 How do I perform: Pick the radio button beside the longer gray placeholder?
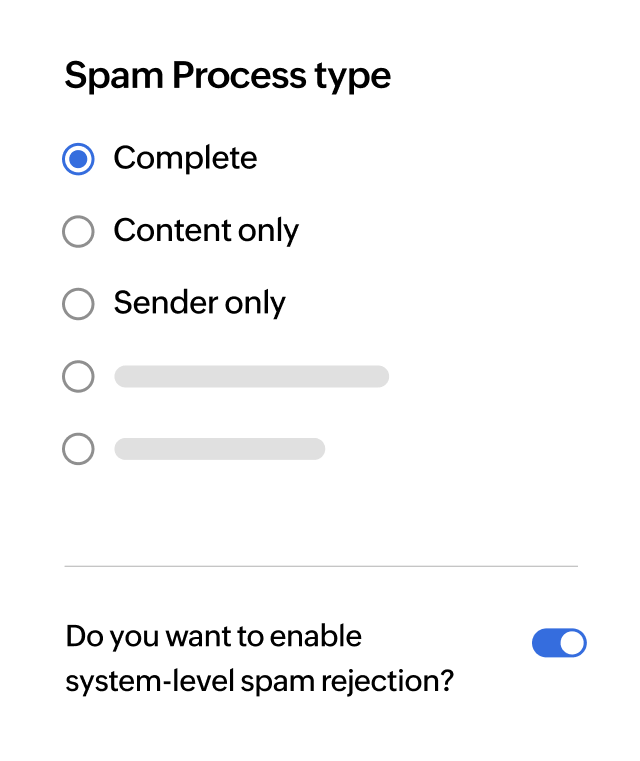coord(78,377)
